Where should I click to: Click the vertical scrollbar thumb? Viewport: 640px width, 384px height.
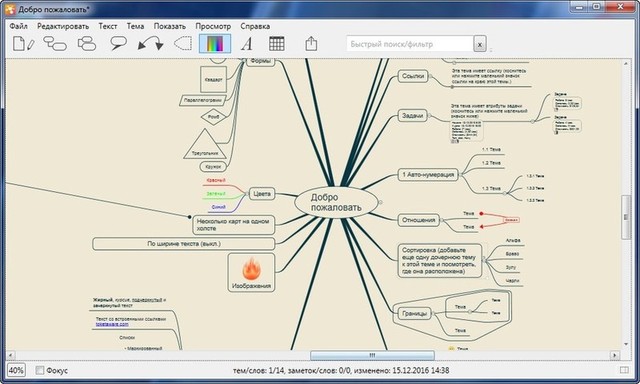(x=626, y=217)
